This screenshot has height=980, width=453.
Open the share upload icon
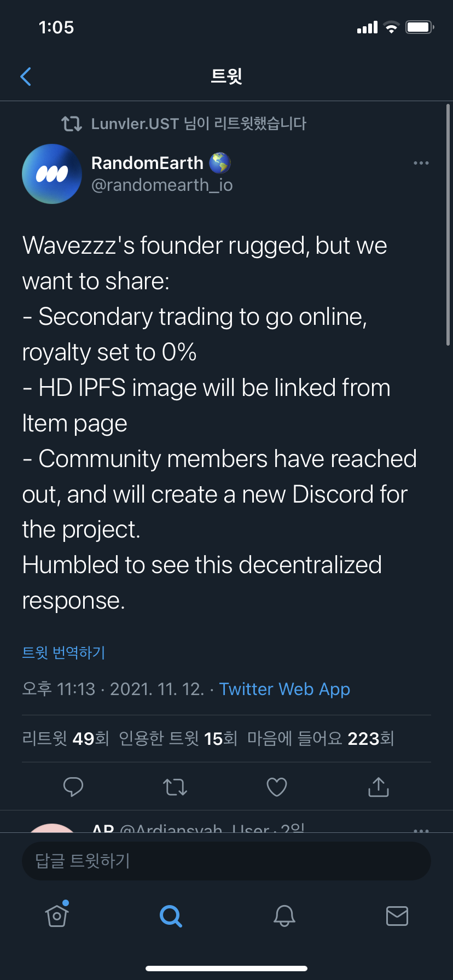pyautogui.click(x=379, y=786)
